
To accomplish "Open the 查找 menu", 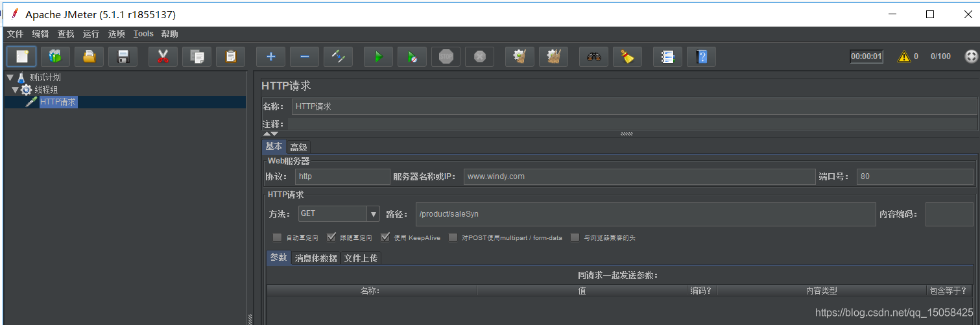I will click(x=66, y=34).
